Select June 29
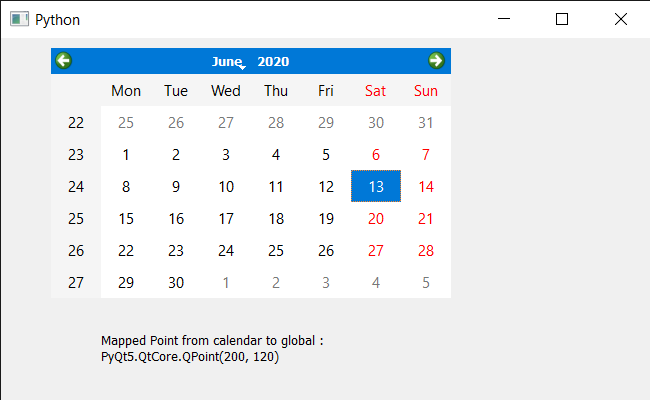650x400 pixels. [126, 282]
